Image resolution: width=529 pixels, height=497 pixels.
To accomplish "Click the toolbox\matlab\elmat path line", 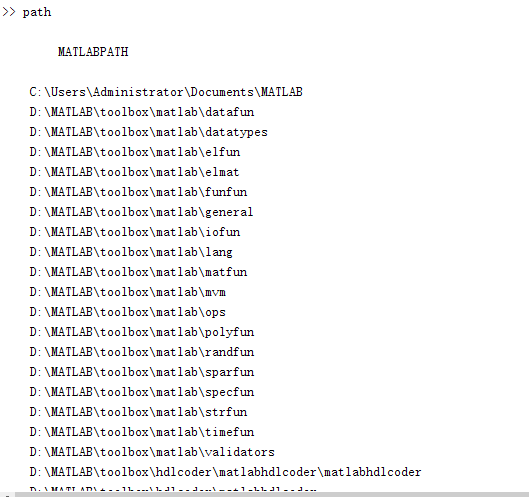I will point(134,172).
